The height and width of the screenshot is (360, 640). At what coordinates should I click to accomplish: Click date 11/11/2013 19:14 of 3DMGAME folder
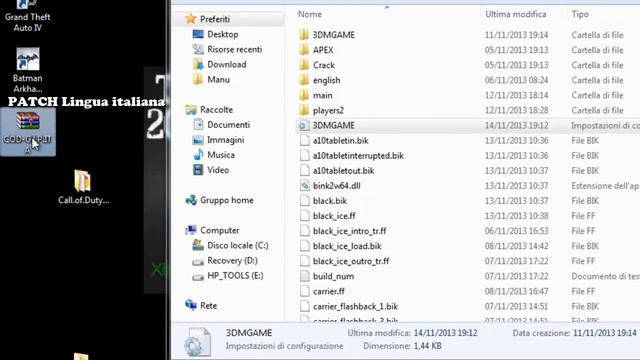click(516, 35)
